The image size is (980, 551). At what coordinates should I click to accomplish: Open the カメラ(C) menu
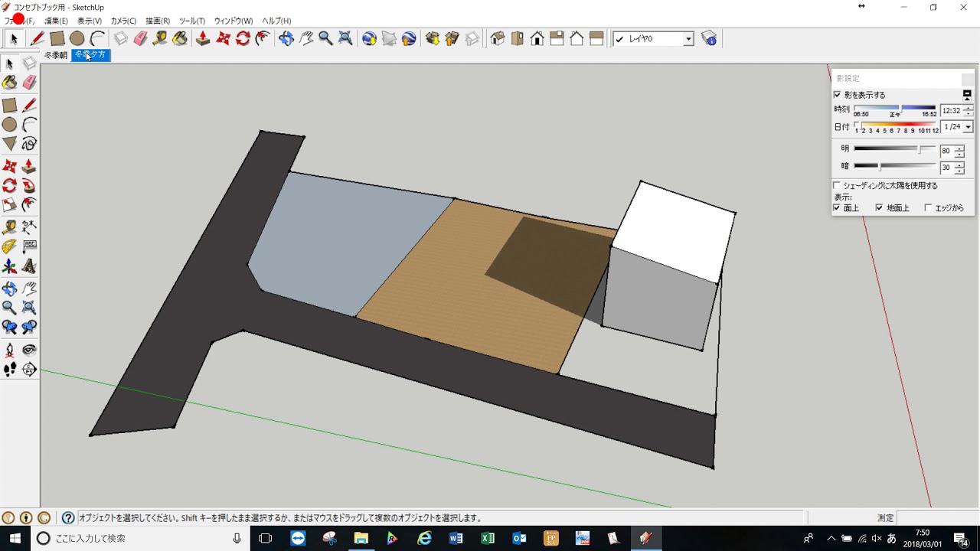[123, 21]
